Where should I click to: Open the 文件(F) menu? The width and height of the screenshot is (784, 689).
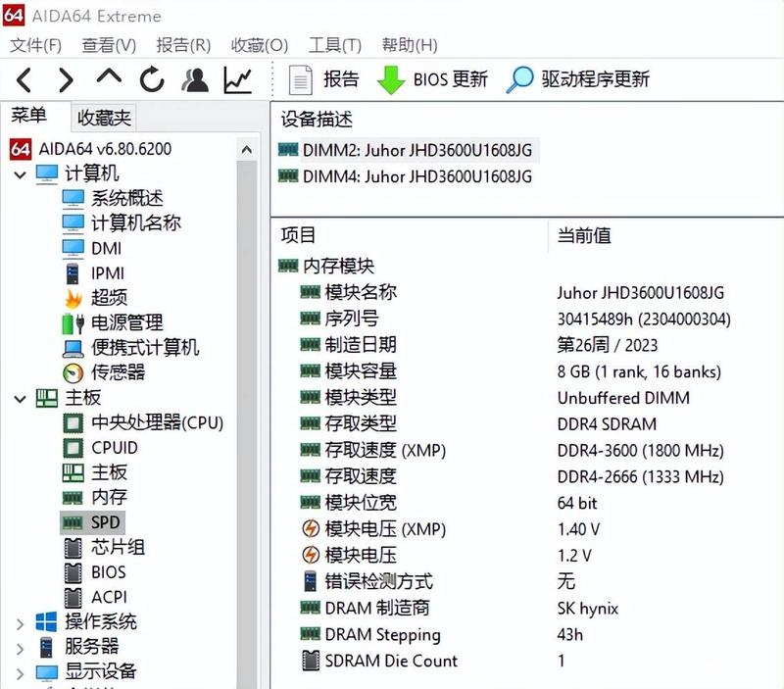tap(35, 45)
